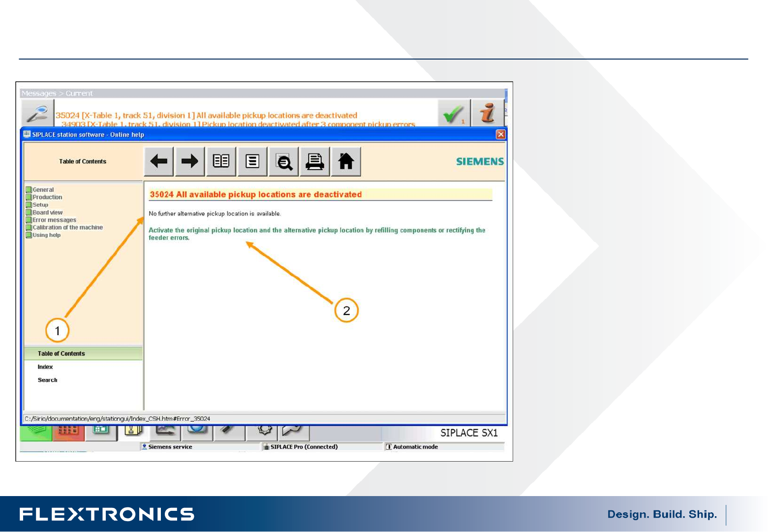Viewport: 768px width, 532px height.
Task: Close the Online help window
Action: click(500, 134)
